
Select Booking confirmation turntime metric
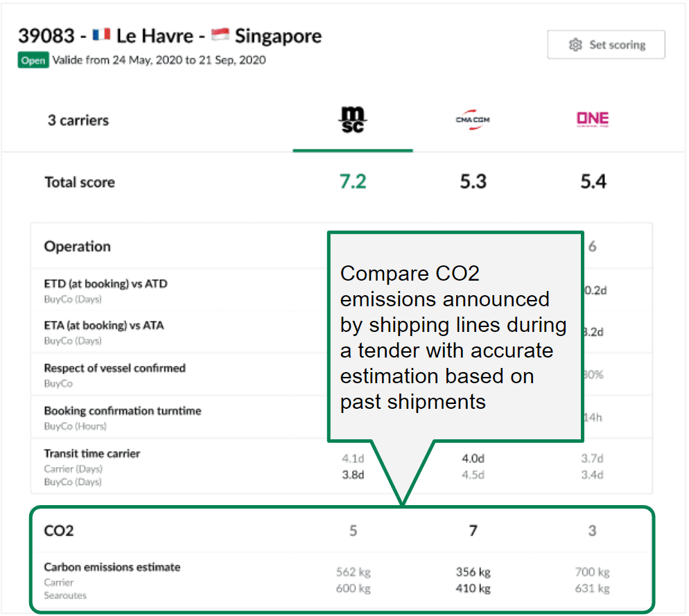coord(122,411)
